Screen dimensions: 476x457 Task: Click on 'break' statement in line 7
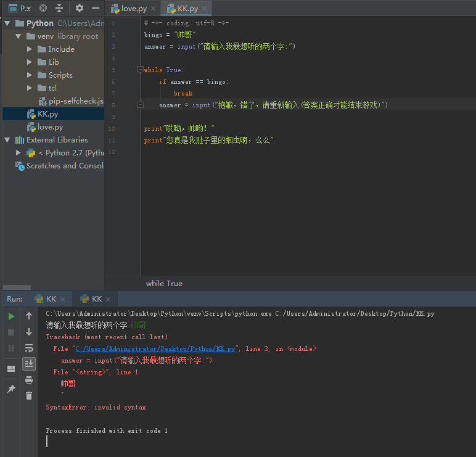(183, 94)
